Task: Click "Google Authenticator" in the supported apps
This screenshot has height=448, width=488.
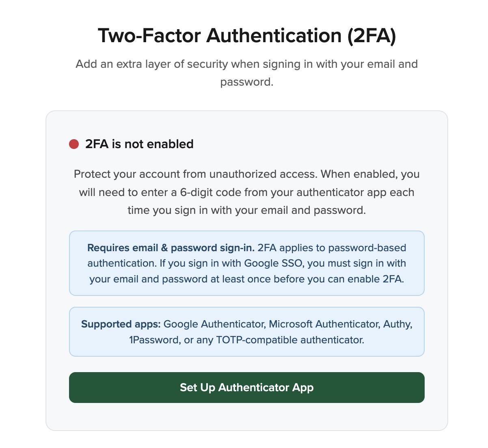Action: [214, 324]
